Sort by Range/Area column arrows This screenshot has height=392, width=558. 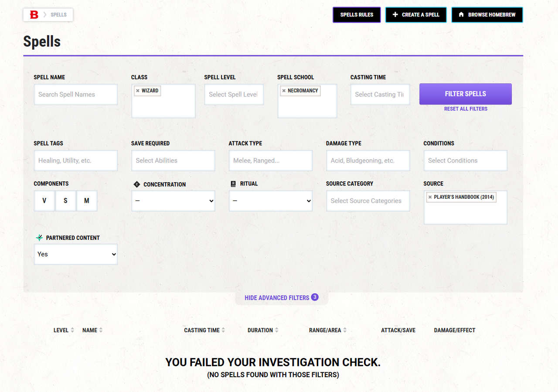[x=345, y=330]
